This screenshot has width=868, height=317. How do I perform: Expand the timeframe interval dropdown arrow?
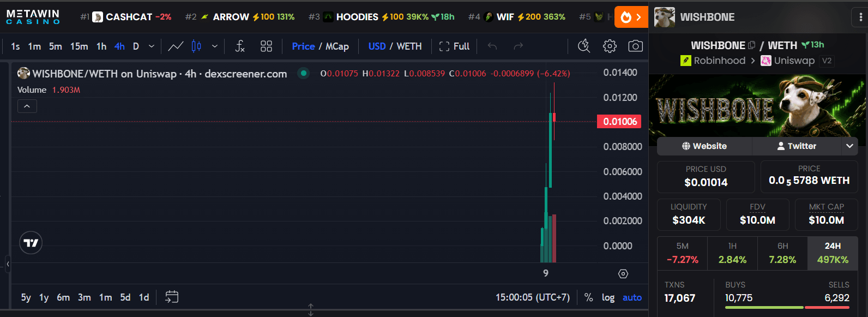click(x=152, y=46)
